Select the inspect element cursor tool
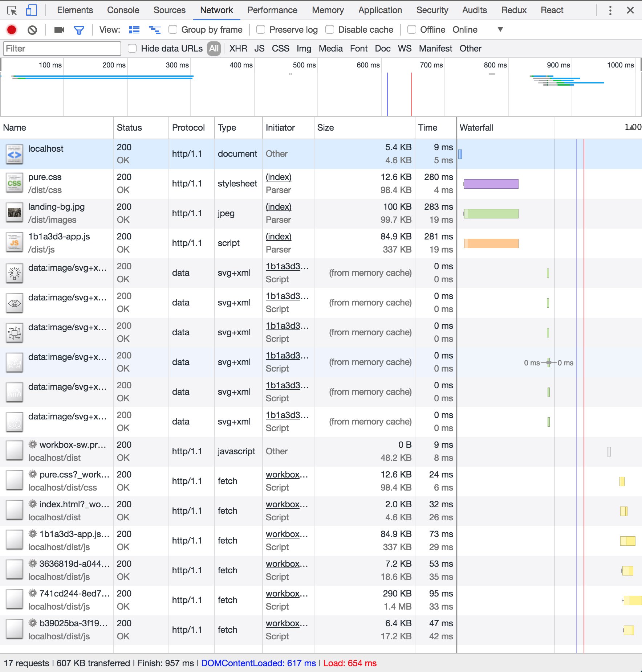 pos(12,10)
